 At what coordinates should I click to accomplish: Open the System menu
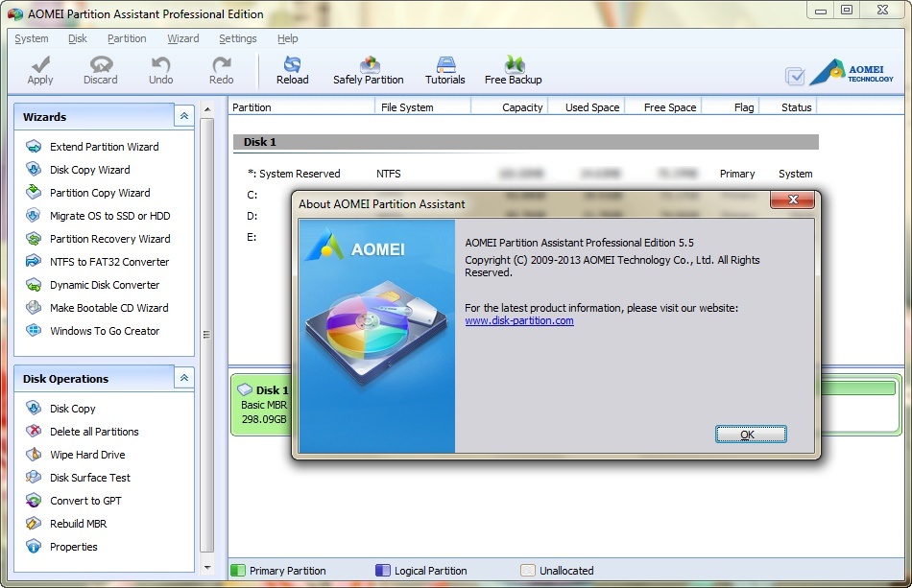click(x=32, y=38)
